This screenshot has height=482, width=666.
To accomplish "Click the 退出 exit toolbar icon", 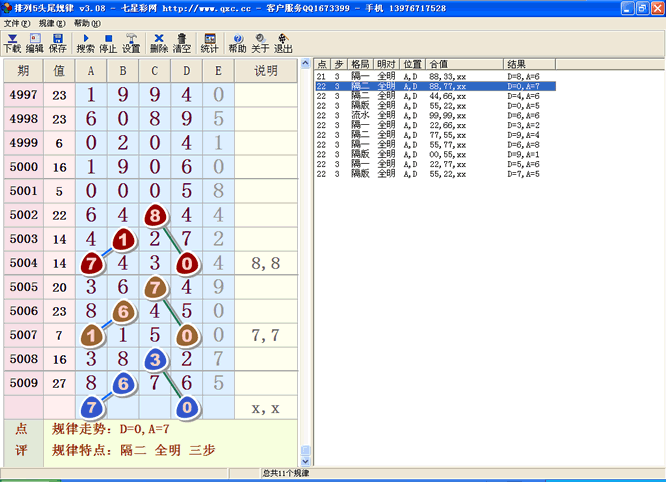I will tap(283, 43).
